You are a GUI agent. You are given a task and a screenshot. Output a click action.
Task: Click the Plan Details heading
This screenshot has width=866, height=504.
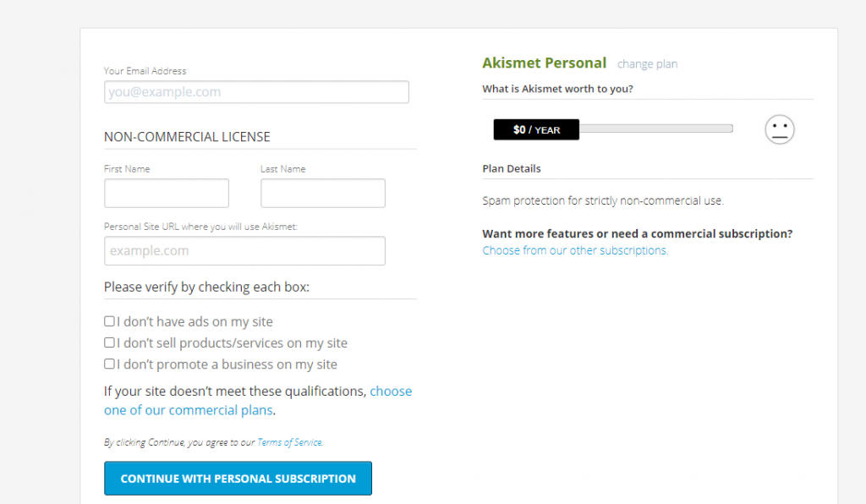point(512,168)
